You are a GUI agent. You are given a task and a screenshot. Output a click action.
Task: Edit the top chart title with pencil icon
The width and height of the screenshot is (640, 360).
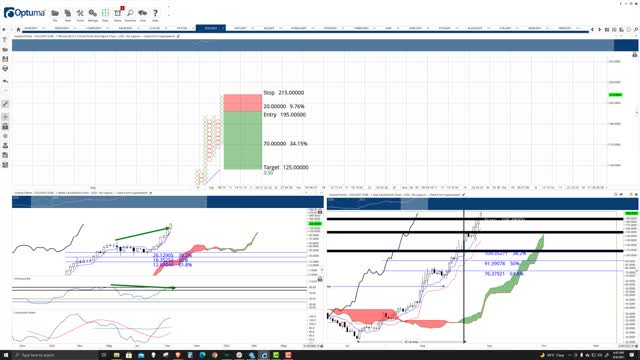(x=178, y=36)
